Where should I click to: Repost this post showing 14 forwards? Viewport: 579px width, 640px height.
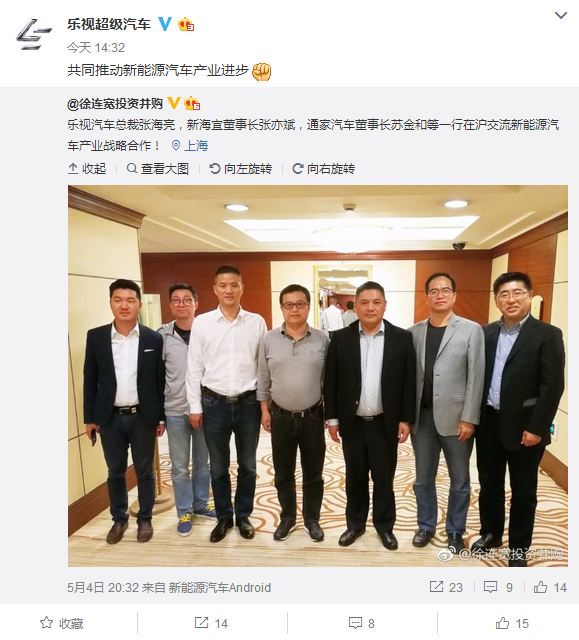tap(211, 623)
